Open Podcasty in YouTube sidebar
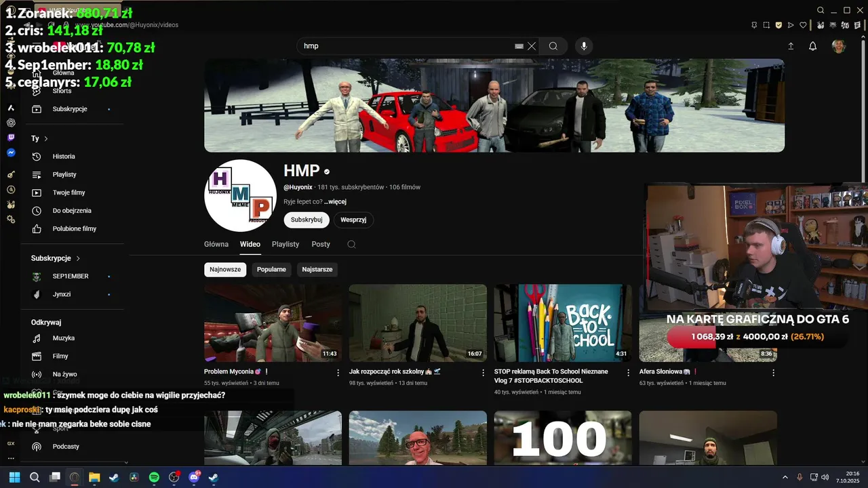868x488 pixels. coord(72,447)
